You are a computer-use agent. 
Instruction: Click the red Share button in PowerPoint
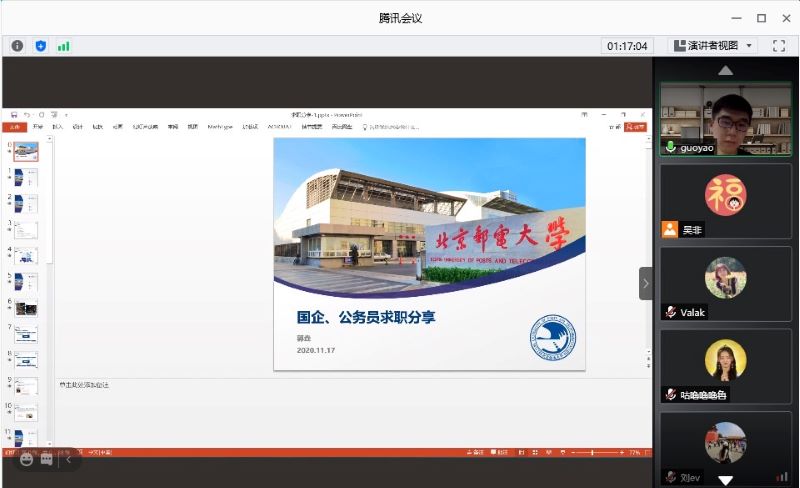click(635, 127)
